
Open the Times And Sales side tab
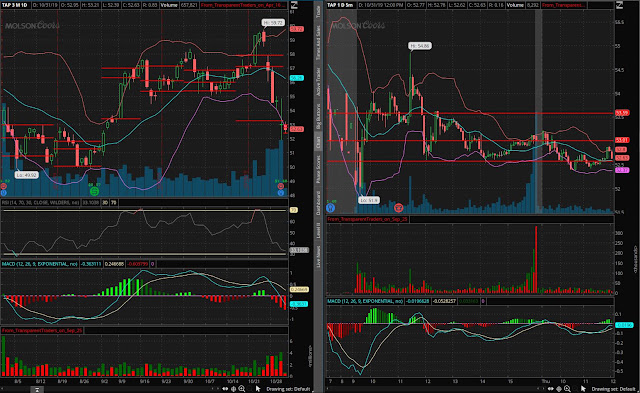[x=318, y=42]
